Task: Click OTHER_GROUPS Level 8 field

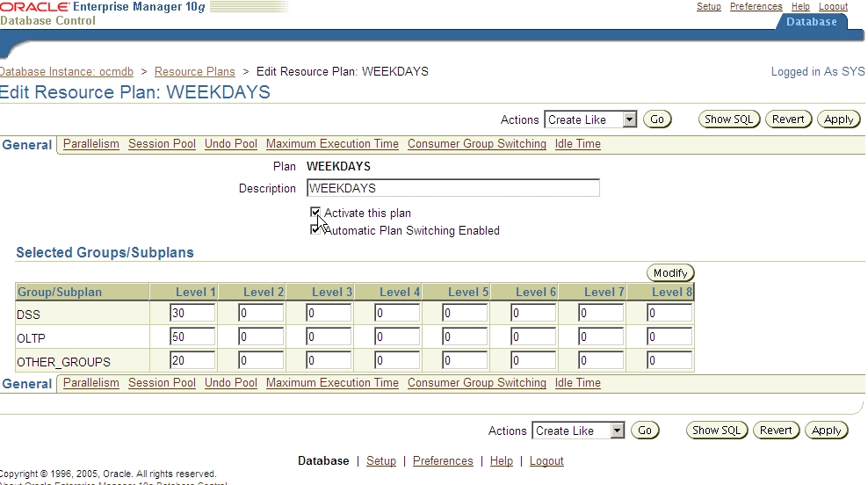Action: point(669,360)
